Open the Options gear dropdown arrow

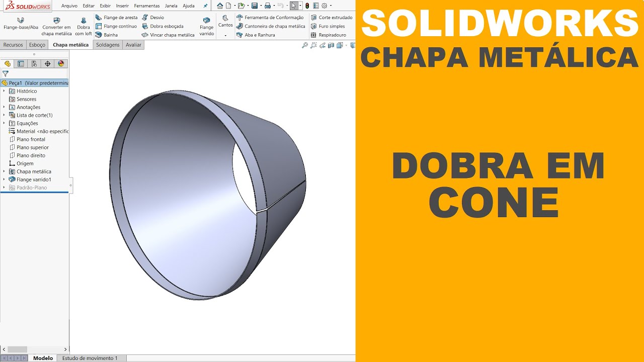point(331,6)
